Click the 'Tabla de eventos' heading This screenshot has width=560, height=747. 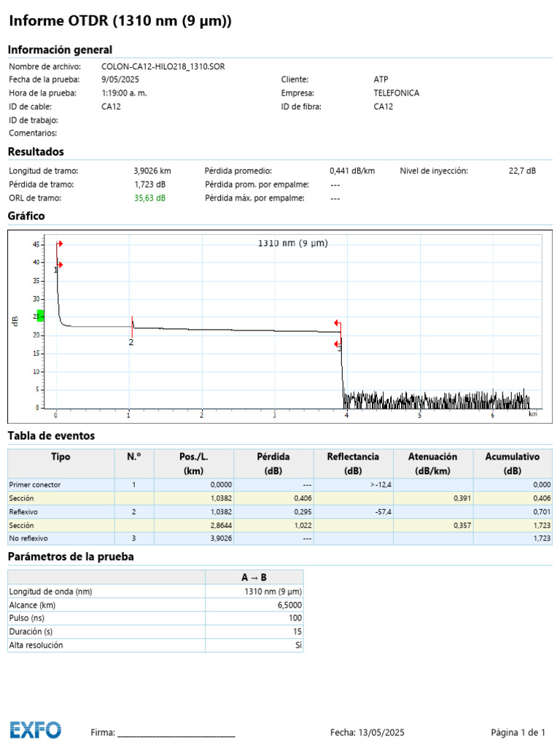(52, 436)
